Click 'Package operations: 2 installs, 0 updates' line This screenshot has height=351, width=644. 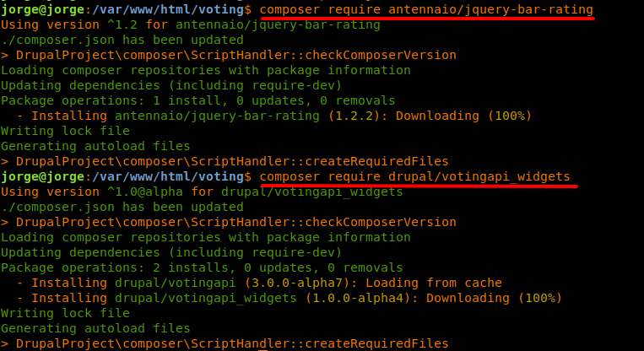[202, 267]
